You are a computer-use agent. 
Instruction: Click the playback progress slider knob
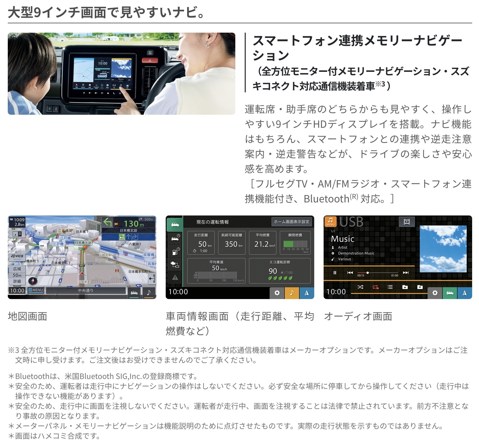[368, 273]
